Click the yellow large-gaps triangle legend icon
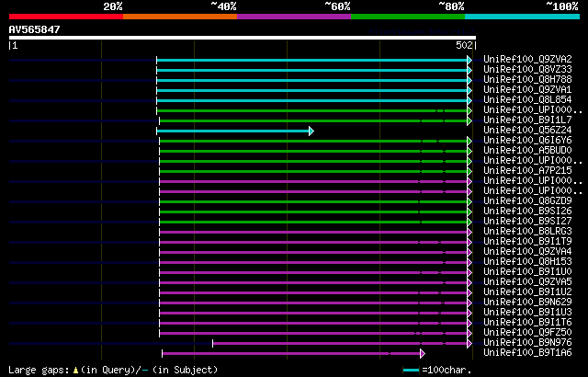The image size is (588, 377). tap(75, 371)
